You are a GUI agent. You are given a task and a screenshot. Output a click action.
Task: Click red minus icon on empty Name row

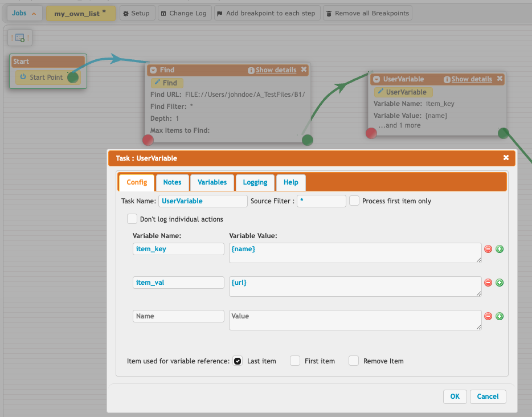pyautogui.click(x=488, y=316)
